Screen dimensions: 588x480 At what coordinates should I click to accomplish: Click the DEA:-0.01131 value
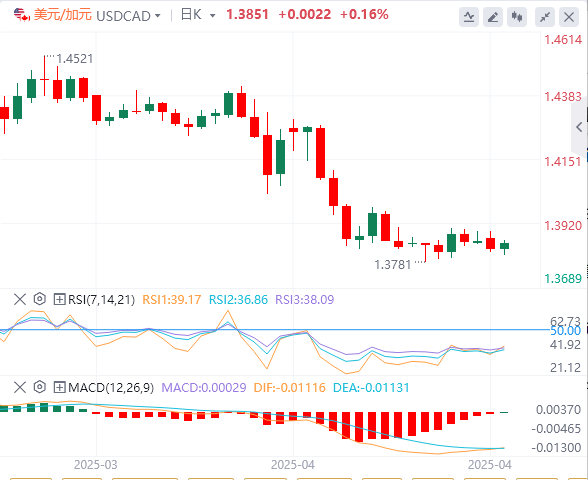[371, 387]
